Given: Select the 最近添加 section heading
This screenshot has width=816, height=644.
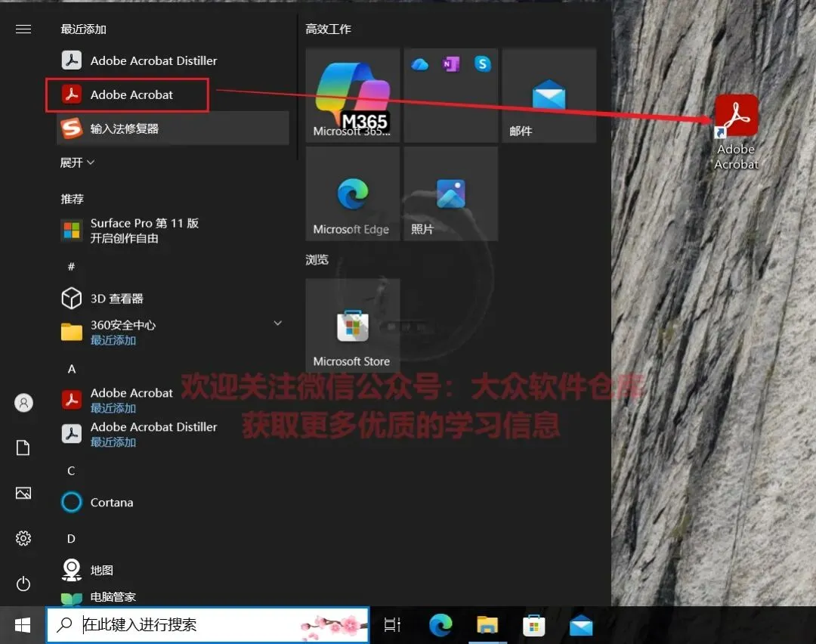Looking at the screenshot, I should coord(83,29).
